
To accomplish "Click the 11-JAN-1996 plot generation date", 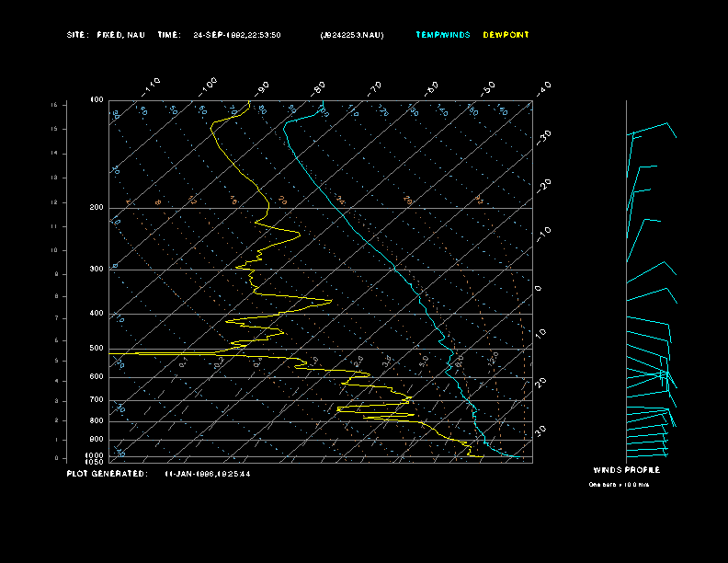I will pos(208,474).
